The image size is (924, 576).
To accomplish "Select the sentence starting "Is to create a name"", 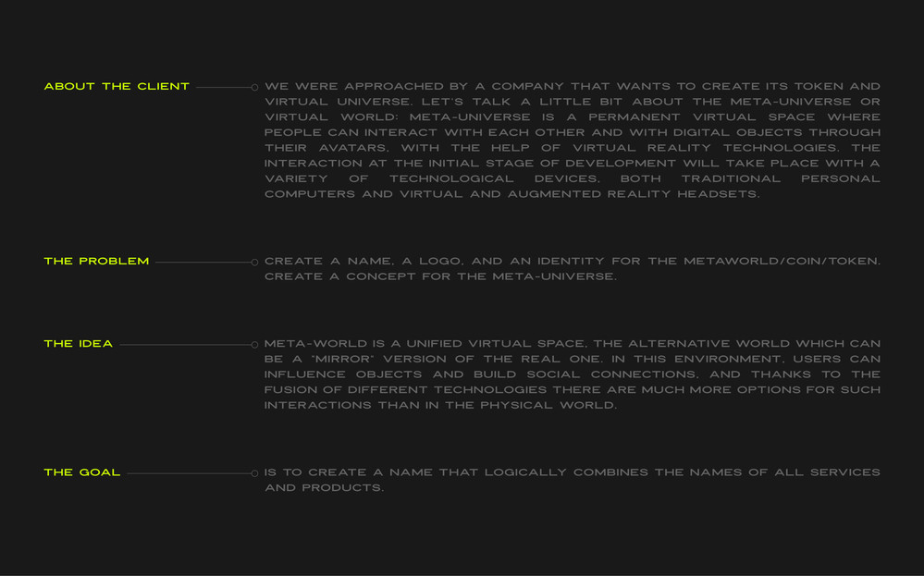I will [x=572, y=480].
